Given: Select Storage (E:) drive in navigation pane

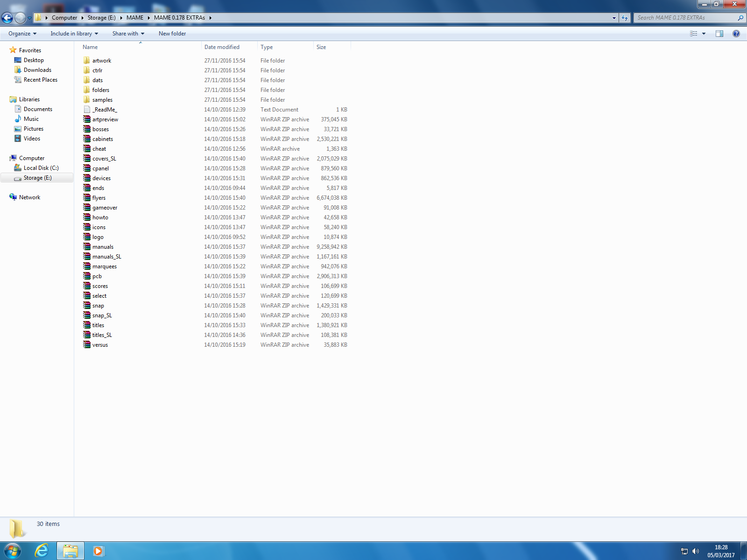Looking at the screenshot, I should click(x=37, y=178).
